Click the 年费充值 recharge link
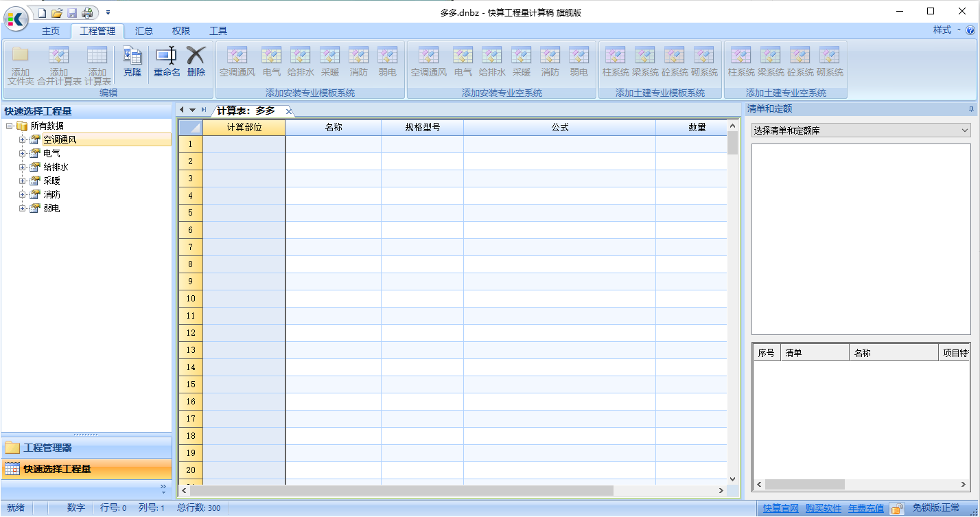 865,508
